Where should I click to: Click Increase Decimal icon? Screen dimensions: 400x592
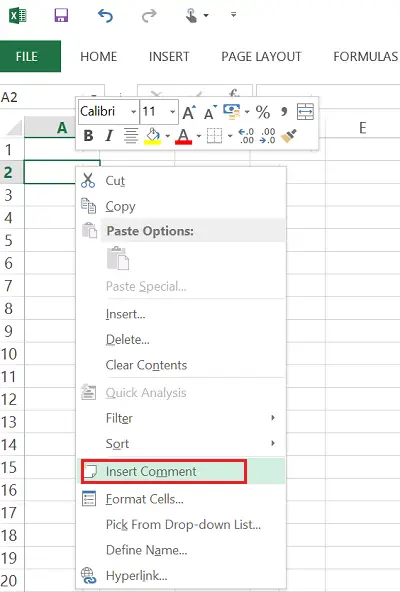(x=246, y=136)
